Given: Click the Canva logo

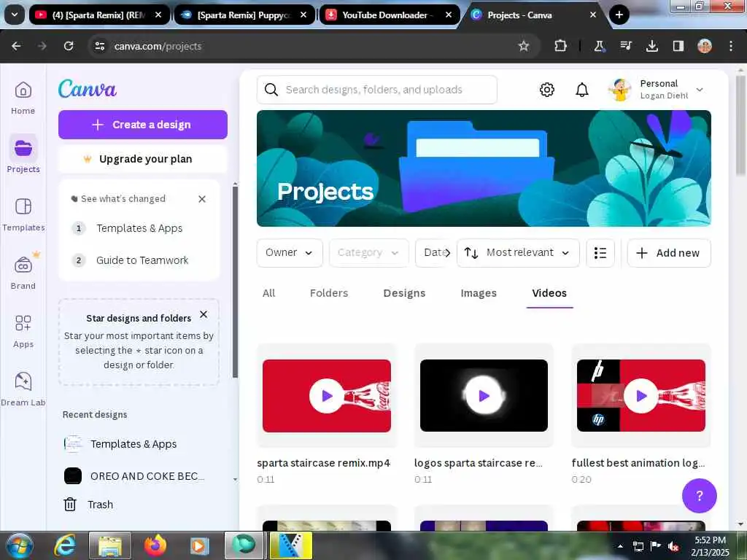Looking at the screenshot, I should point(88,88).
